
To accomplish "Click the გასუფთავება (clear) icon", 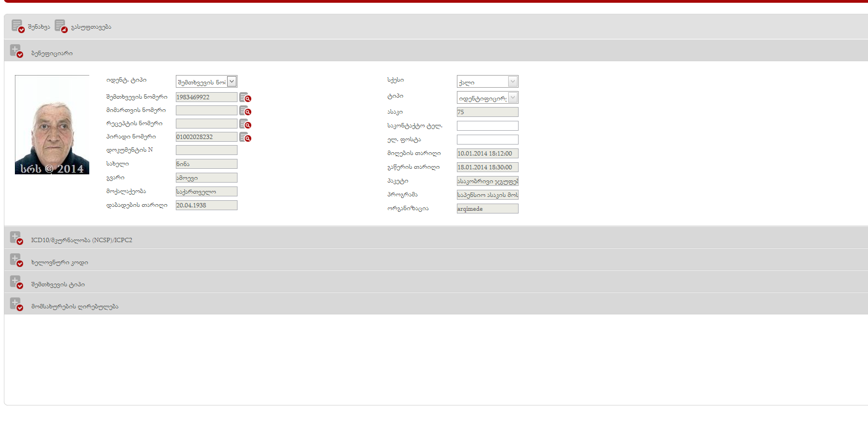I will pyautogui.click(x=61, y=26).
